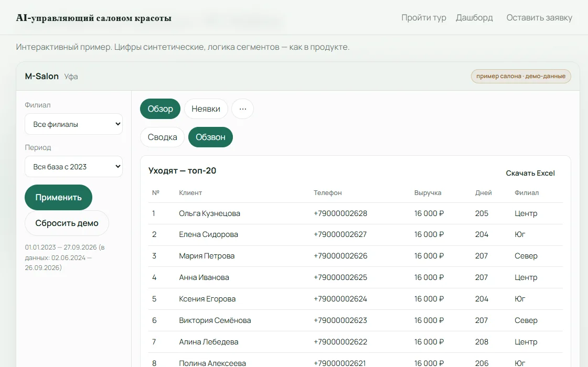
Task: Select the Обзвон sub-tab
Action: (210, 137)
